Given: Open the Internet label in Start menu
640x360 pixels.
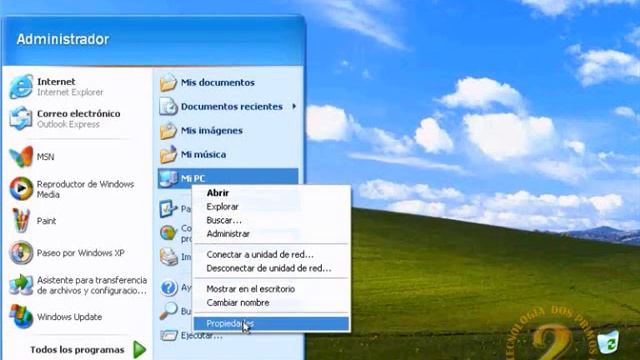Looking at the screenshot, I should coord(56,82).
